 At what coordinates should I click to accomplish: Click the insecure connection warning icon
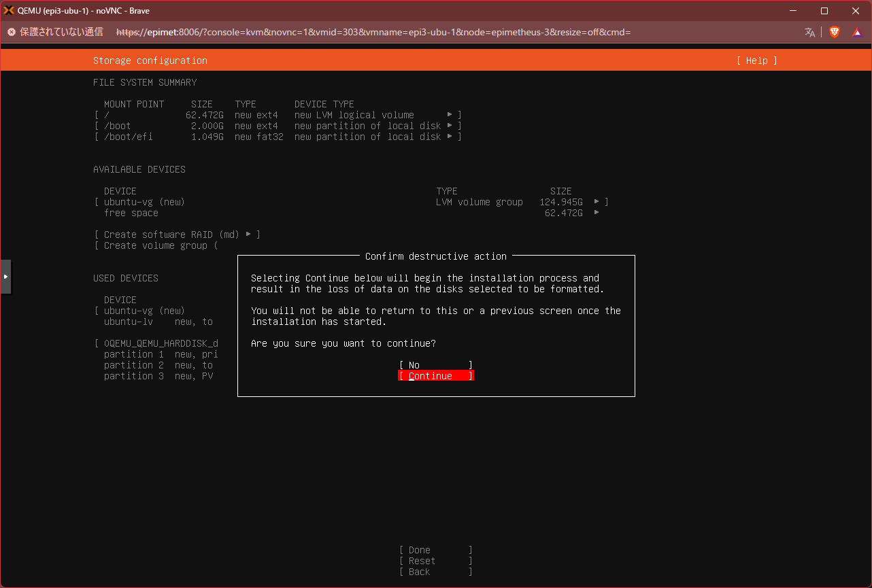click(x=11, y=32)
